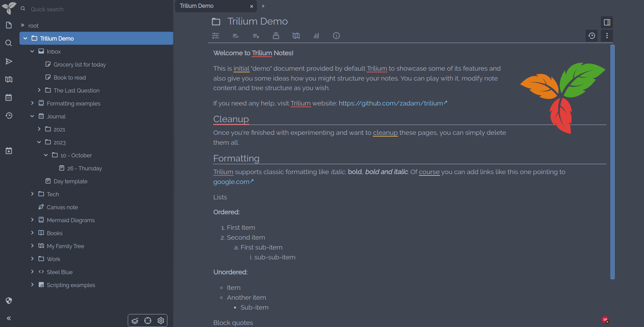644x327 pixels.
Task: Expand the Steel Blue node
Action: pyautogui.click(x=32, y=272)
